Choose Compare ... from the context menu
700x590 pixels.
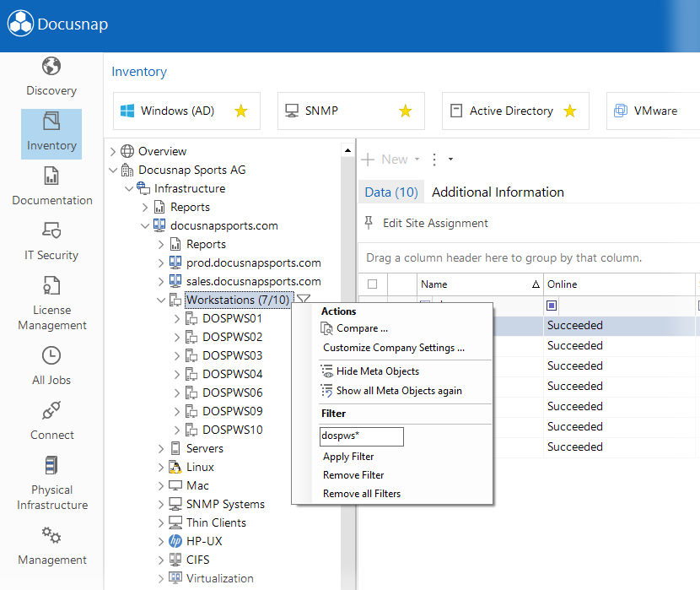(x=362, y=328)
